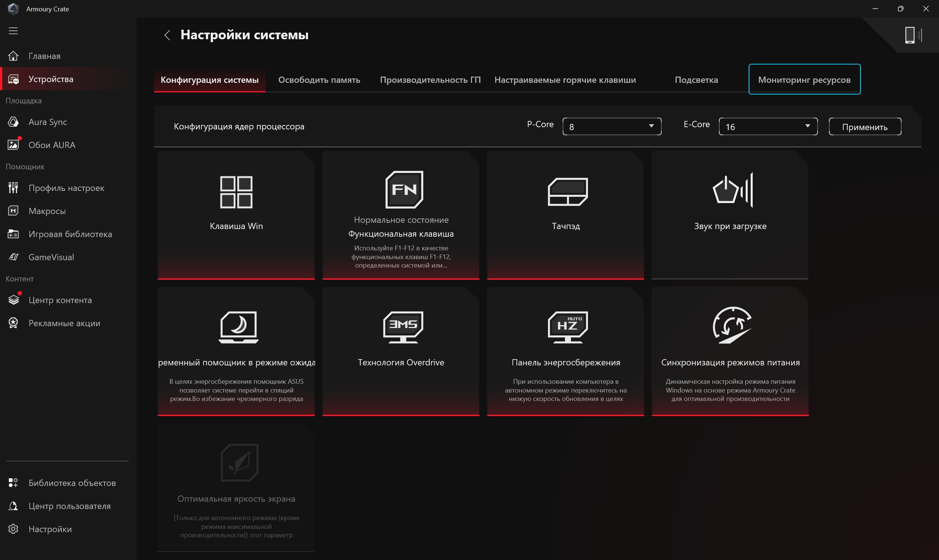Open Библиотека объектов in the sidebar
Screen dimensions: 939x560
tap(68, 483)
